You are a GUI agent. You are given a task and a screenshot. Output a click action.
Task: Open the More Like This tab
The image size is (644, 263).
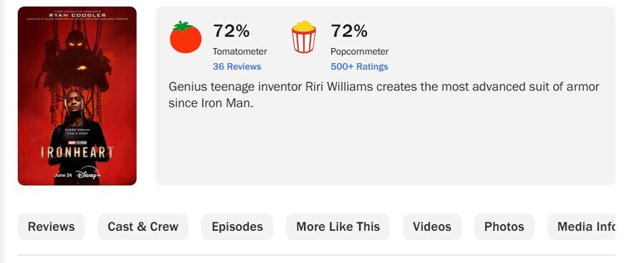pyautogui.click(x=338, y=226)
